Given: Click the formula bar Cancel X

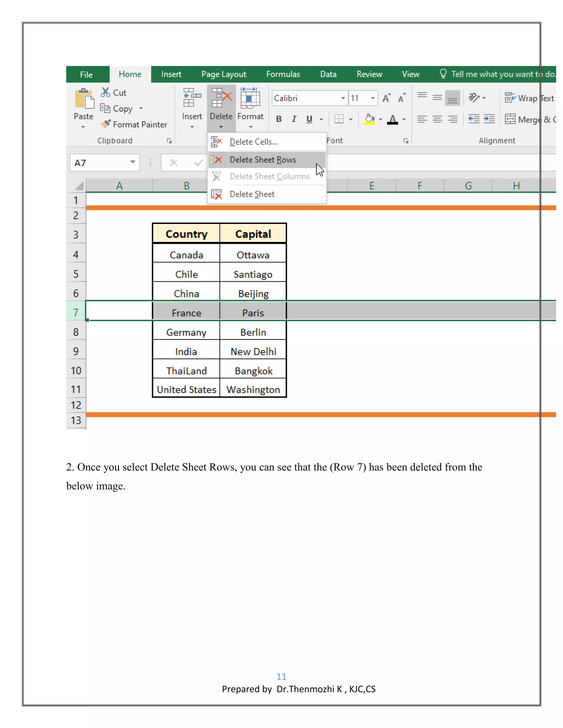Looking at the screenshot, I should [x=174, y=163].
